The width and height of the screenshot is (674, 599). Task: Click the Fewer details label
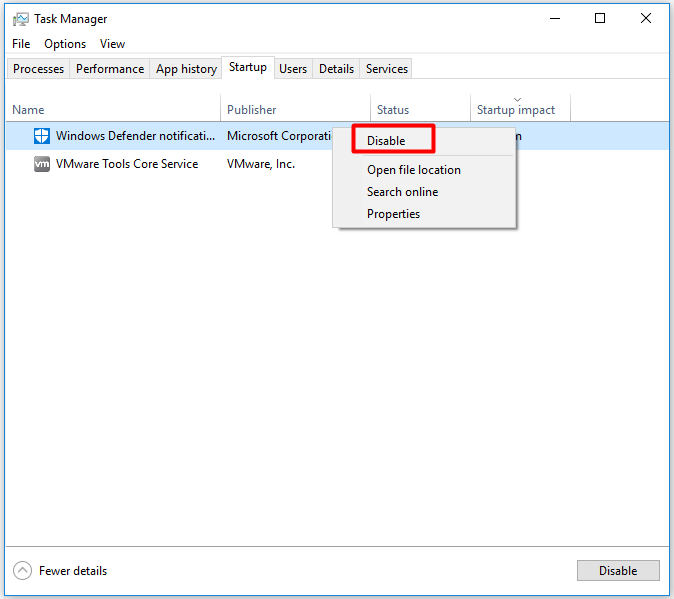pos(73,571)
